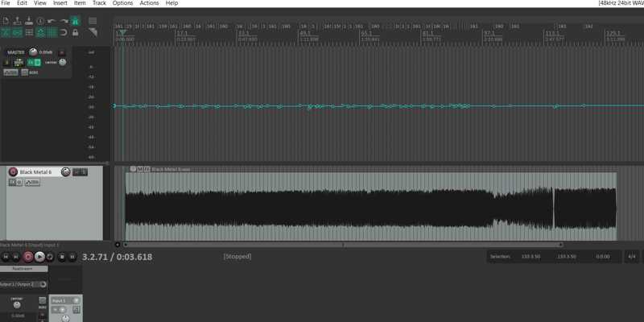Click timeline ruler marker at 65.1
This screenshot has width=644, height=322.
[x=366, y=33]
